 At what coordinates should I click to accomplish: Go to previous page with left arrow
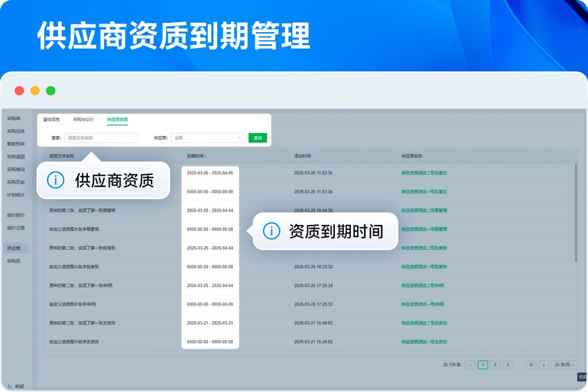point(470,365)
